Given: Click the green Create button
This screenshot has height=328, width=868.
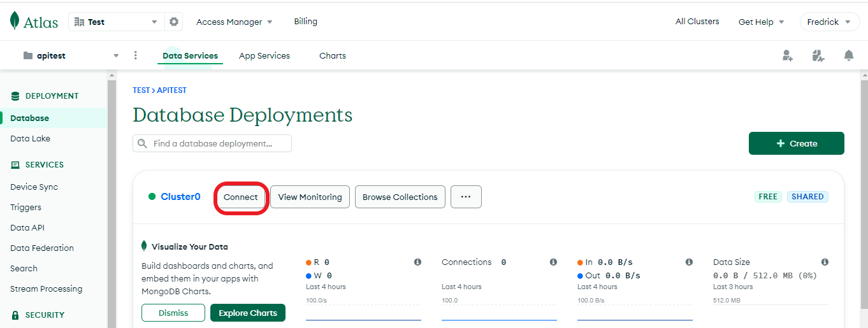Looking at the screenshot, I should [796, 143].
